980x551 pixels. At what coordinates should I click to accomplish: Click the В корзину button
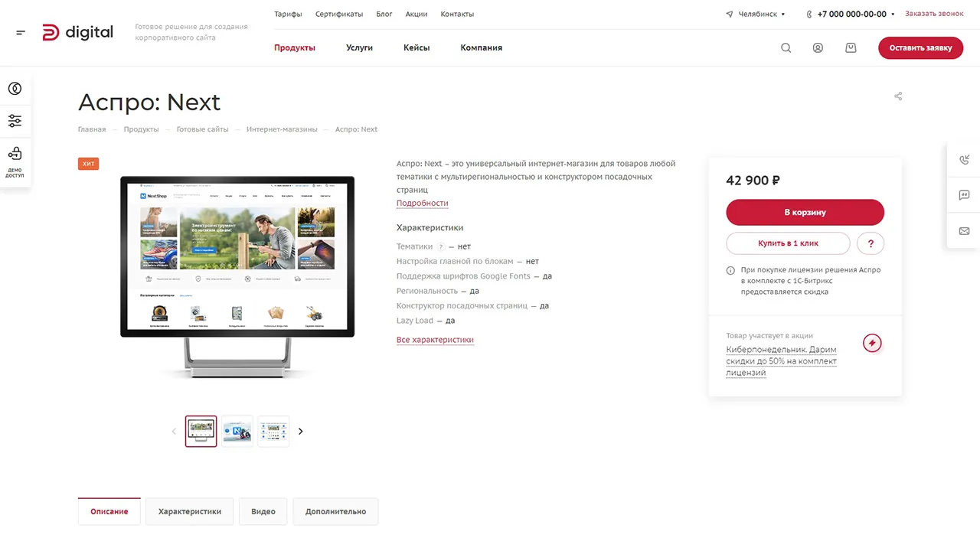point(805,212)
